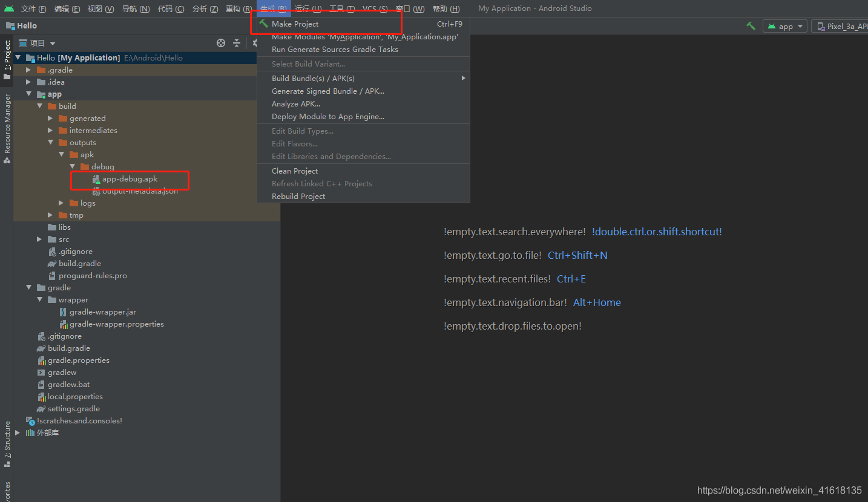This screenshot has width=868, height=502.
Task: Open the 导航 (N) menu
Action: pyautogui.click(x=136, y=8)
